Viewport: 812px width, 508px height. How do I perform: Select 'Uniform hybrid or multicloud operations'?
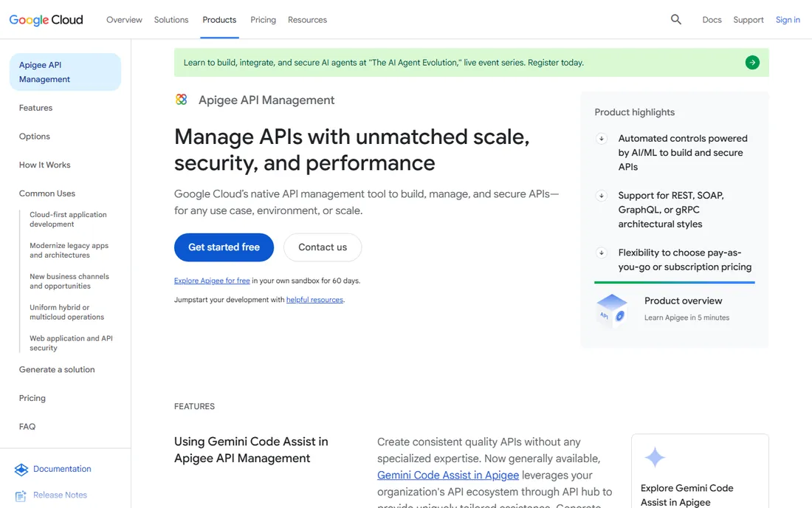pyautogui.click(x=66, y=312)
